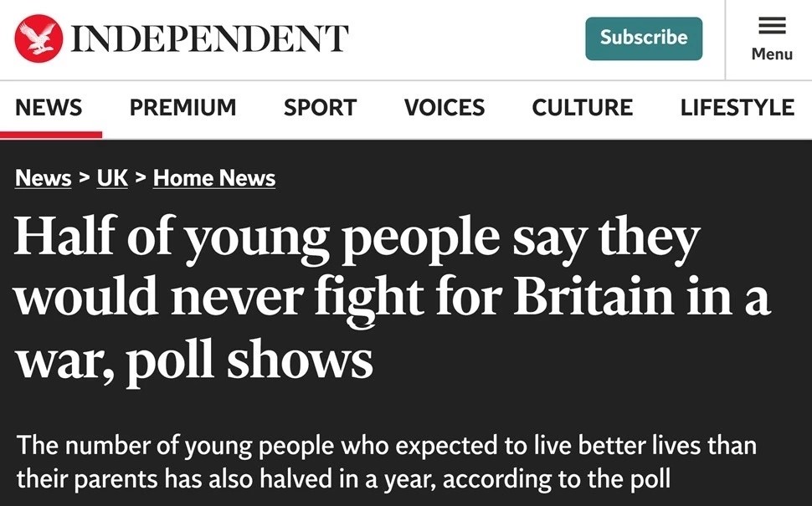Click the Menu text label
812x506 pixels.
click(772, 54)
